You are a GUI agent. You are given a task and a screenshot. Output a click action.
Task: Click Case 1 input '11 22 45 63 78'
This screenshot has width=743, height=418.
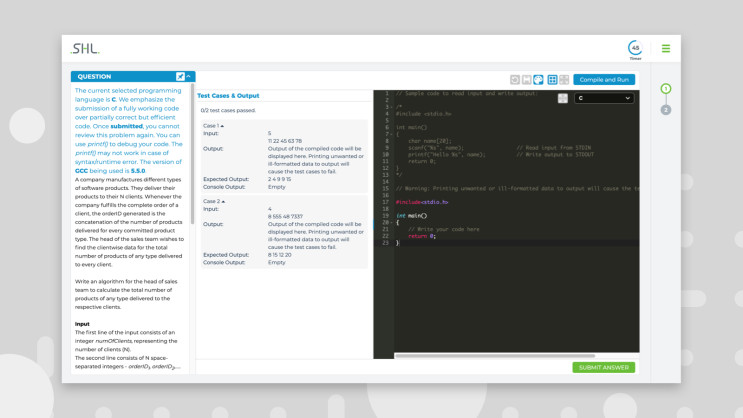pos(285,141)
